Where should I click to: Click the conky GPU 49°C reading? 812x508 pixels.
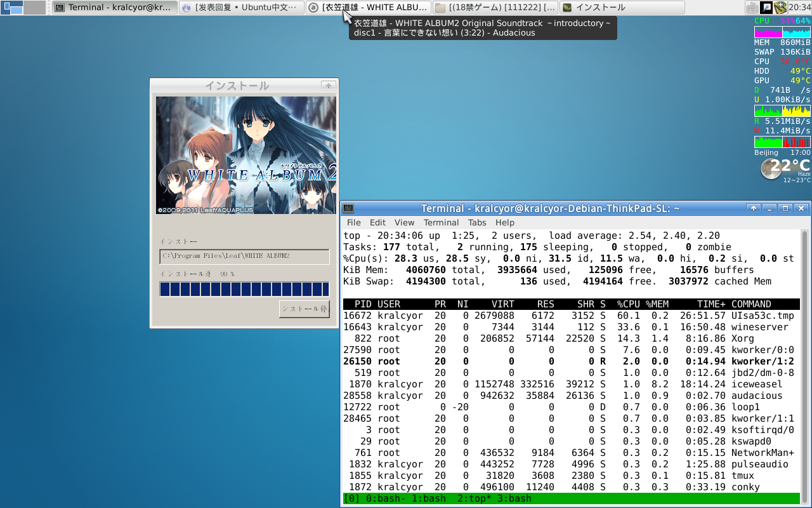coord(782,81)
